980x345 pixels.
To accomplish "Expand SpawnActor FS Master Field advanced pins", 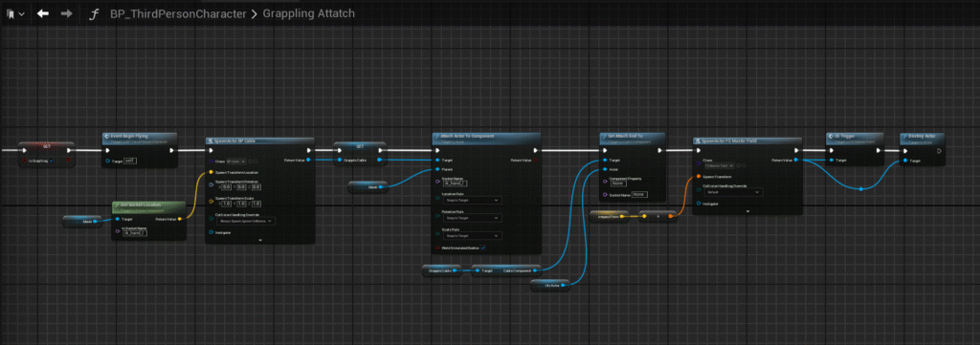I will (x=747, y=211).
